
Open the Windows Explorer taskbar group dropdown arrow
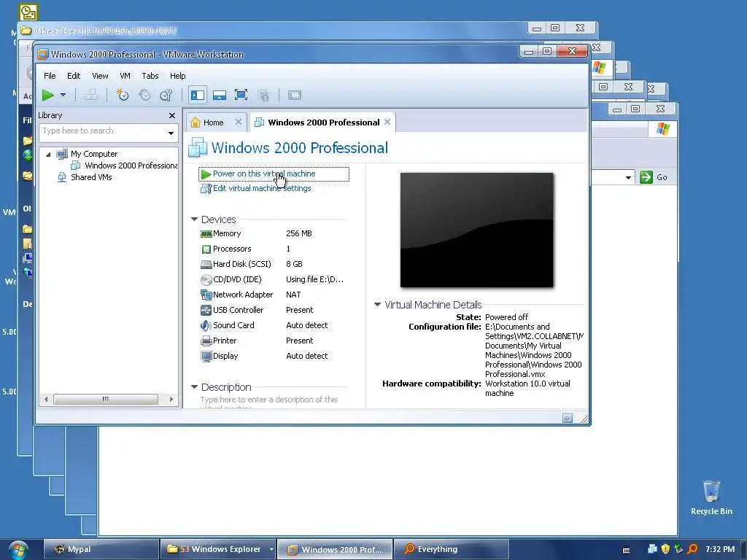tap(271, 549)
